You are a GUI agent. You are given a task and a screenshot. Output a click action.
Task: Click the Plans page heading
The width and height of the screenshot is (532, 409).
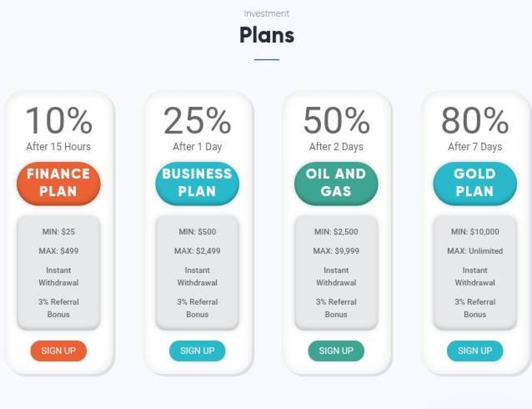pos(267,36)
